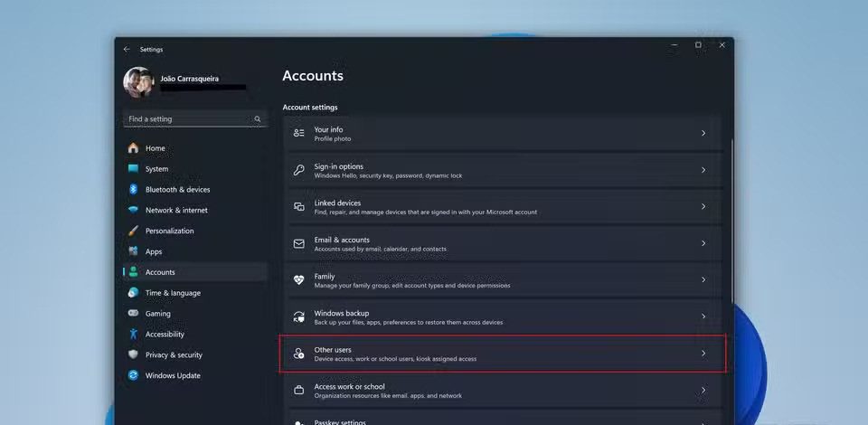The width and height of the screenshot is (868, 425).
Task: Click the Accounts person icon in sidebar
Action: click(x=133, y=271)
